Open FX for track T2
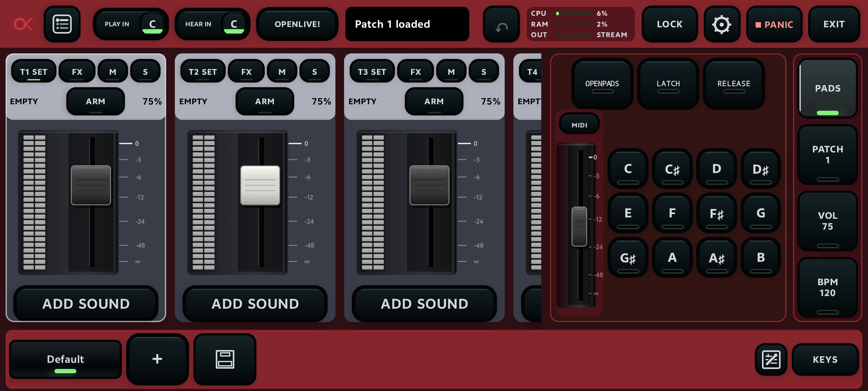868x391 pixels. pyautogui.click(x=246, y=71)
